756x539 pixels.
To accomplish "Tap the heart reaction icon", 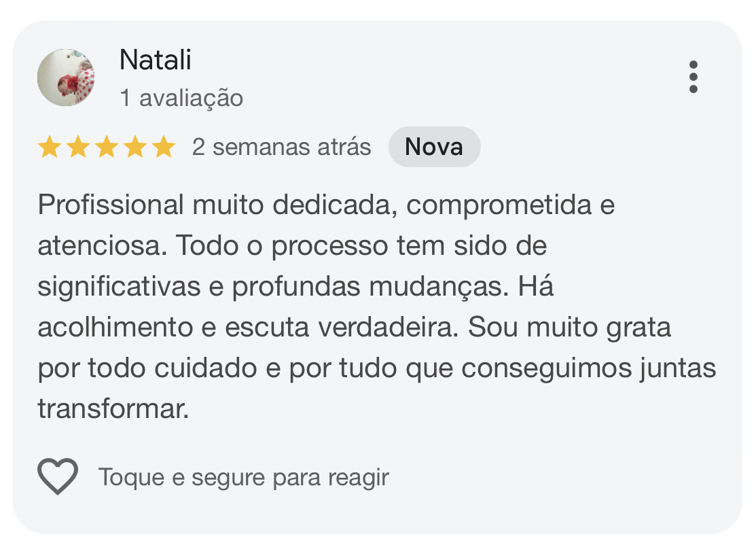I will point(58,476).
